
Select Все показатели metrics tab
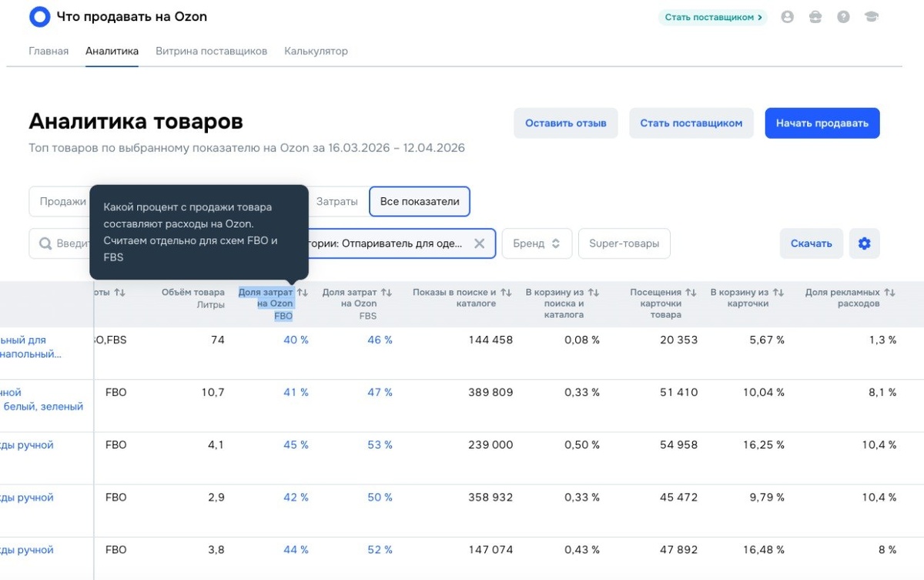420,202
